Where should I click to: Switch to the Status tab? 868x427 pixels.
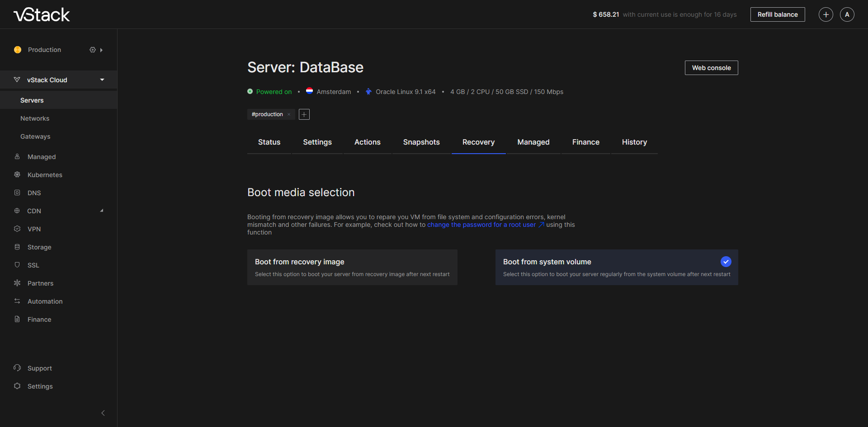(x=269, y=142)
